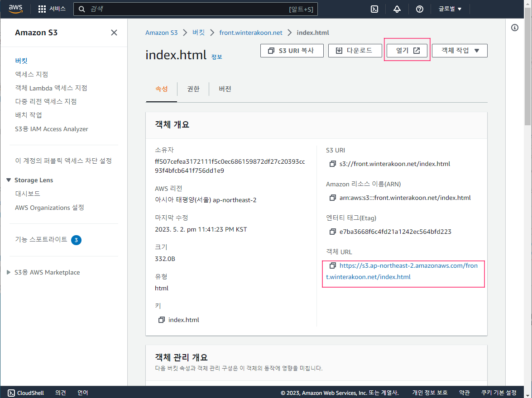
Task: Click the CloudShell icon in footer
Action: (11, 393)
